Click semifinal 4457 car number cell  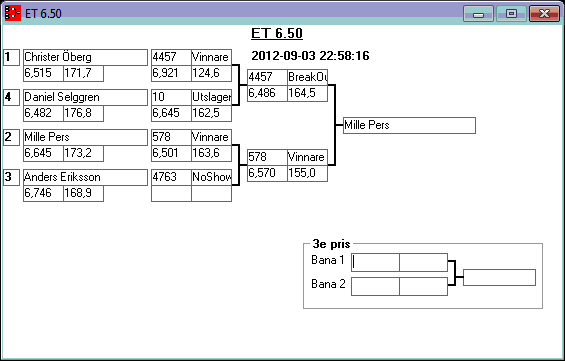click(267, 77)
